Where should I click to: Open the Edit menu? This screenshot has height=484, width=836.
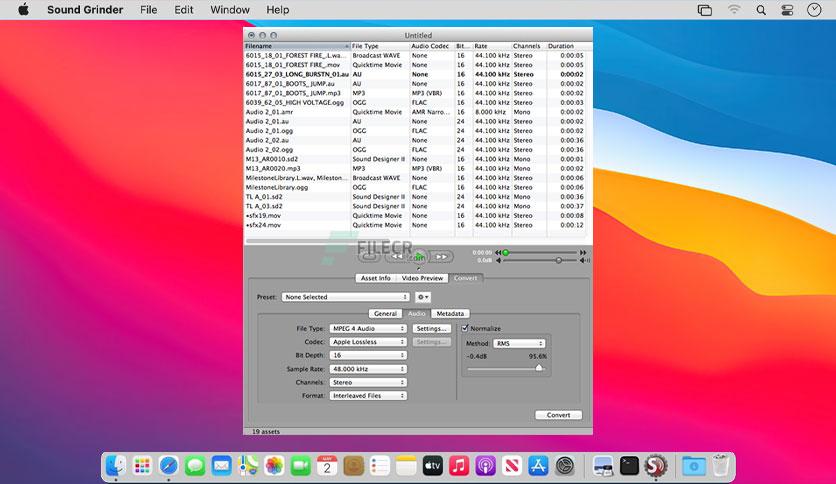[183, 10]
